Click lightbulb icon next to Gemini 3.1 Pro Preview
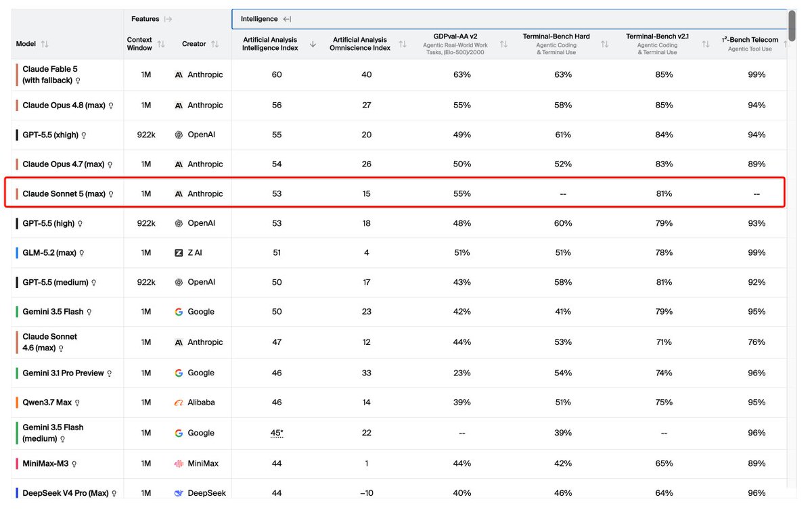 pos(109,373)
